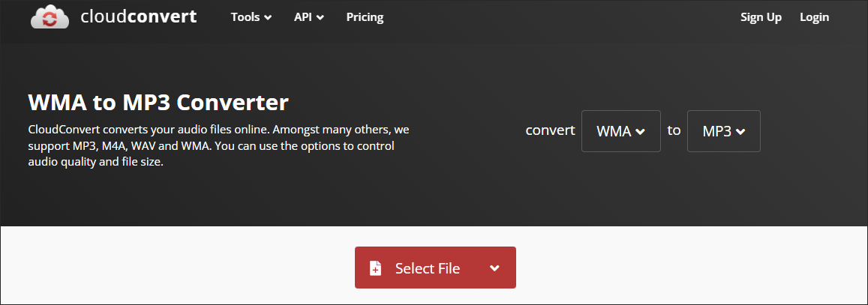Click the "convert" label before WMA
Screen dimensions: 868x305
550,130
